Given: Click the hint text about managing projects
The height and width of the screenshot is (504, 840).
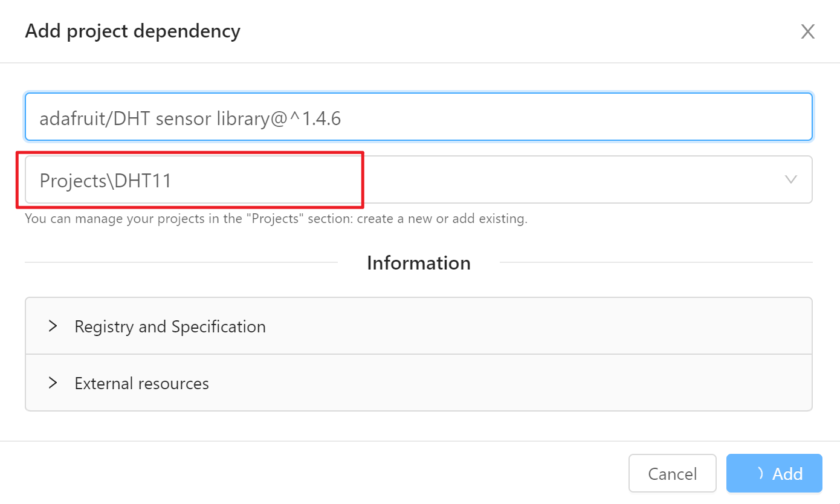Looking at the screenshot, I should [276, 219].
